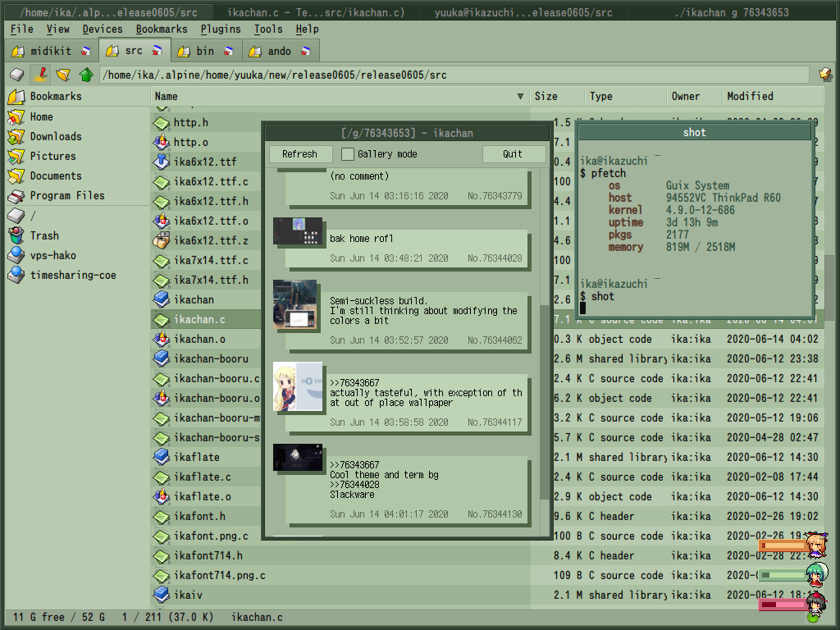840x630 pixels.
Task: Switch to 'yuuka@ikazuchi' taskbar window
Action: coord(523,11)
